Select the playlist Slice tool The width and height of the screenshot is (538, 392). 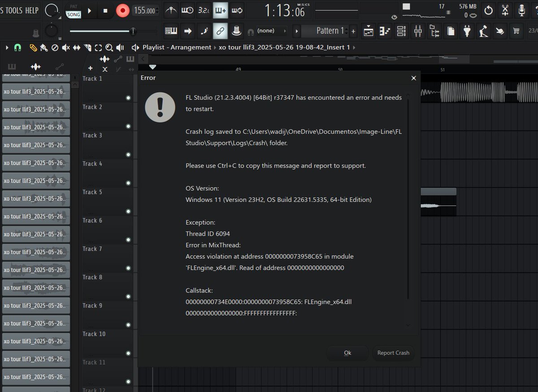pos(88,47)
